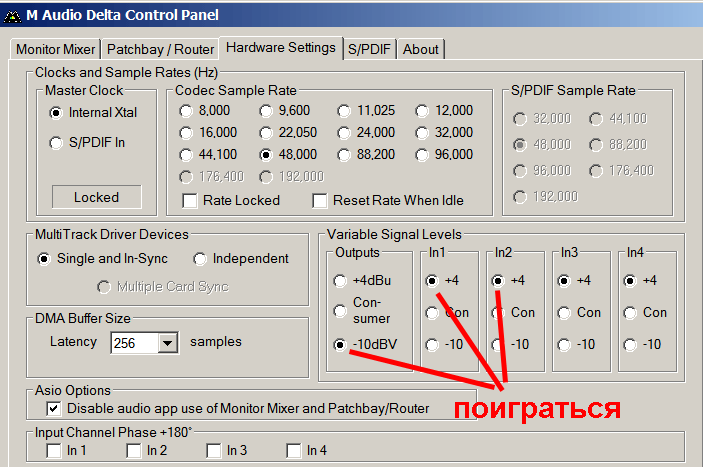
Task: Uncheck Disable audio app use option
Action: (54, 408)
